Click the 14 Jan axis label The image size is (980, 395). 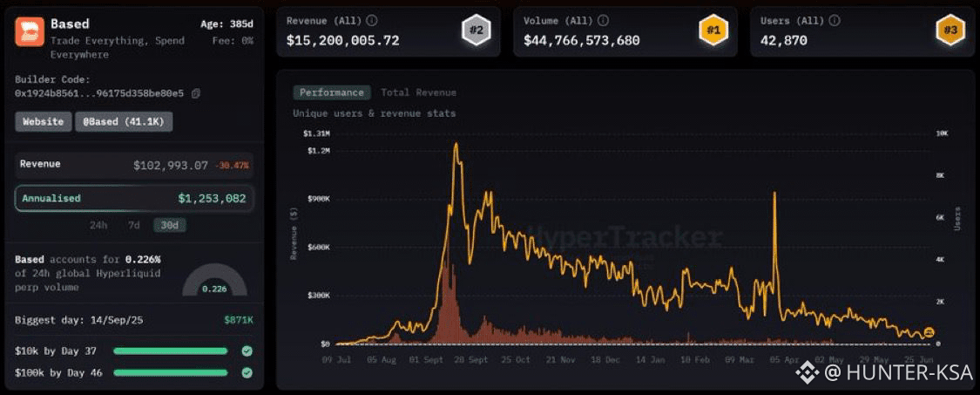652,360
